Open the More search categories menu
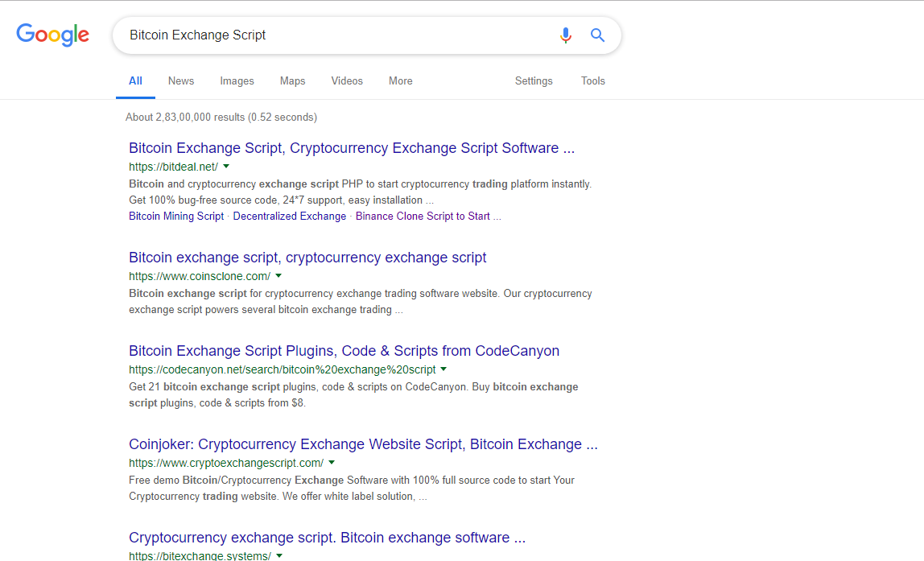The image size is (924, 561). 400,80
